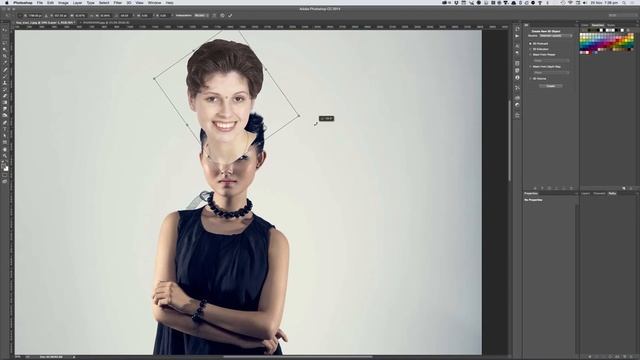Image resolution: width=640 pixels, height=360 pixels.
Task: Open the Layer menu
Action: pos(77,2)
